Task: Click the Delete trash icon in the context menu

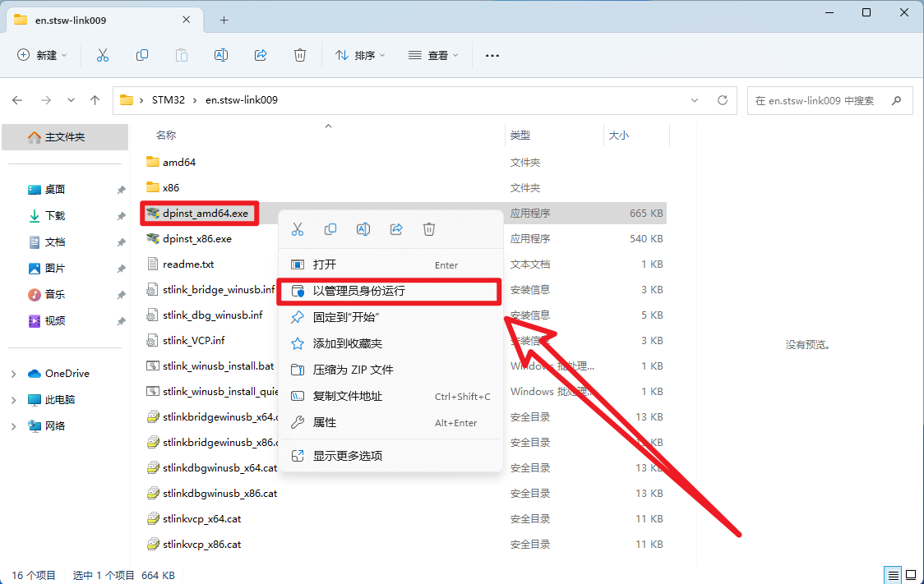Action: coord(429,229)
